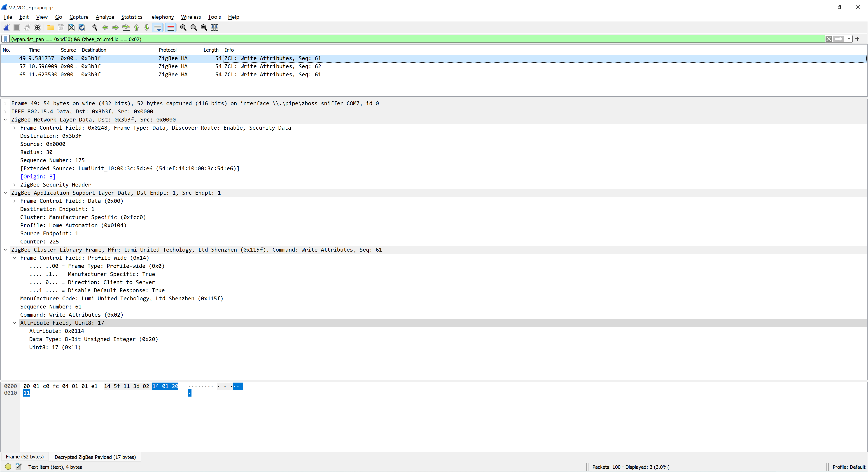The width and height of the screenshot is (868, 472).
Task: Go to the first packet icon
Action: [136, 28]
